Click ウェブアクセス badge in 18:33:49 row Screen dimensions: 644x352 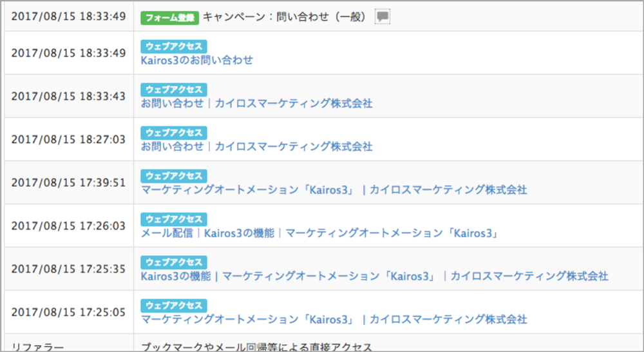click(x=174, y=46)
